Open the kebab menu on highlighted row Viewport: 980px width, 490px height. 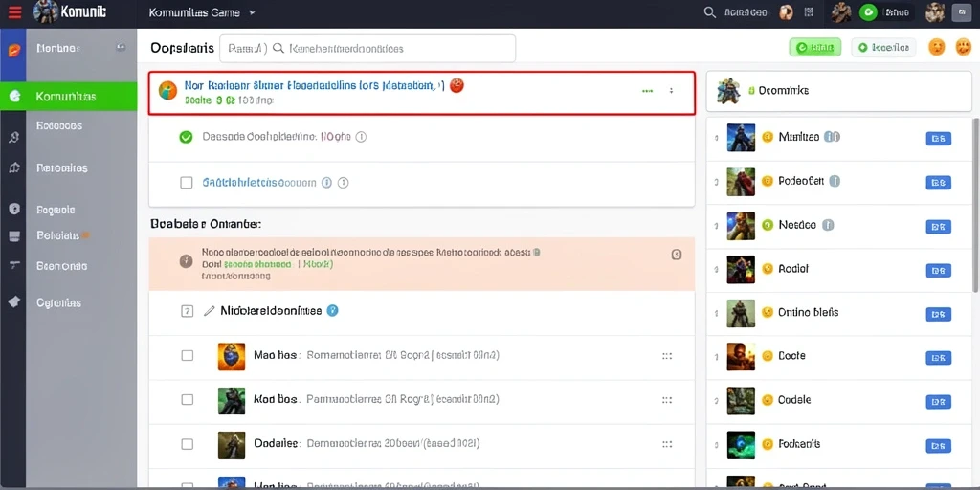[x=671, y=91]
